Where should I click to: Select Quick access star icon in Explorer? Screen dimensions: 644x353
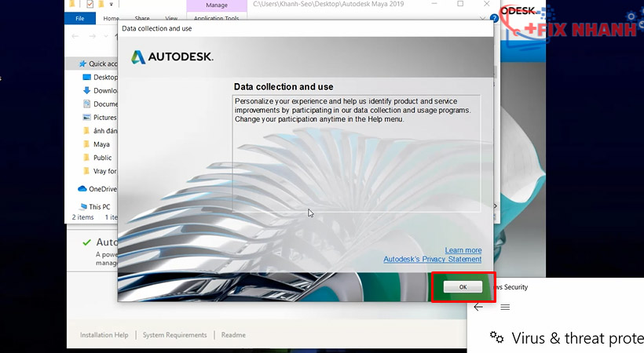point(82,64)
